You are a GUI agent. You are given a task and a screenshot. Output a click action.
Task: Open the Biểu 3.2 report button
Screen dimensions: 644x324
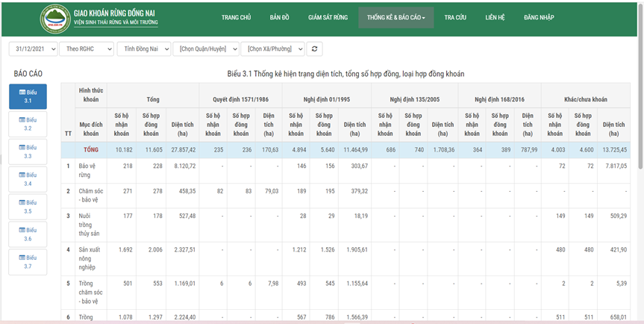point(28,124)
